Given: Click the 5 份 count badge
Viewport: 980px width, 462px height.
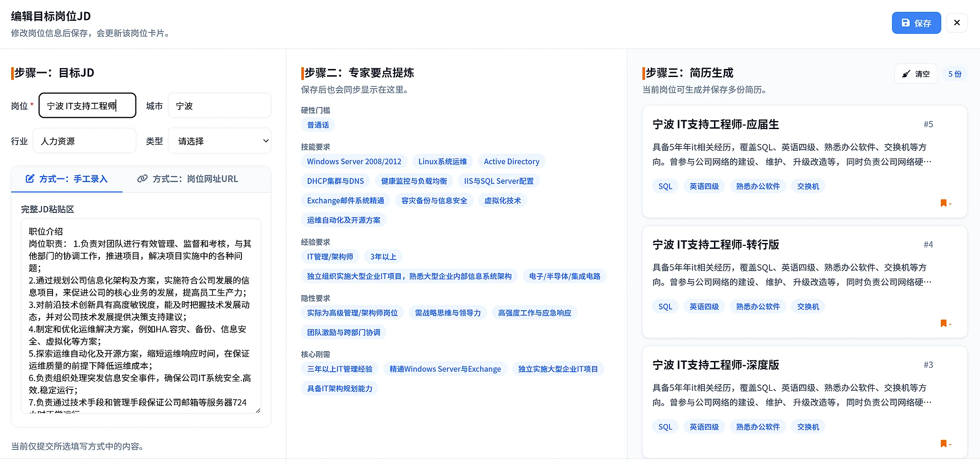Looking at the screenshot, I should pyautogui.click(x=955, y=74).
